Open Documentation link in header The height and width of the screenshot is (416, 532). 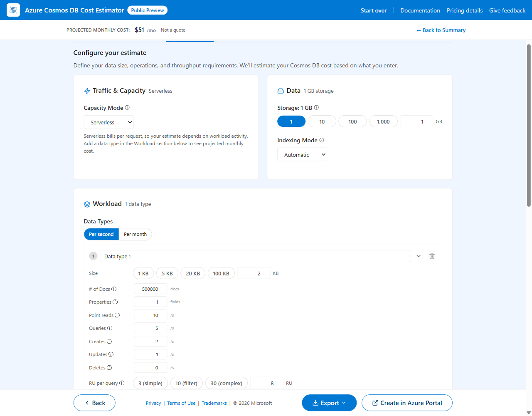point(420,10)
